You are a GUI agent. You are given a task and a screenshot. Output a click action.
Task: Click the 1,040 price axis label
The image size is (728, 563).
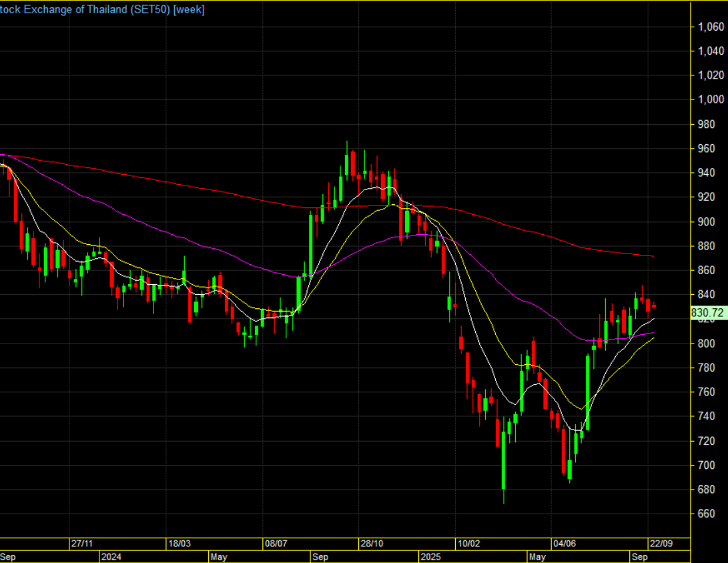tap(711, 51)
